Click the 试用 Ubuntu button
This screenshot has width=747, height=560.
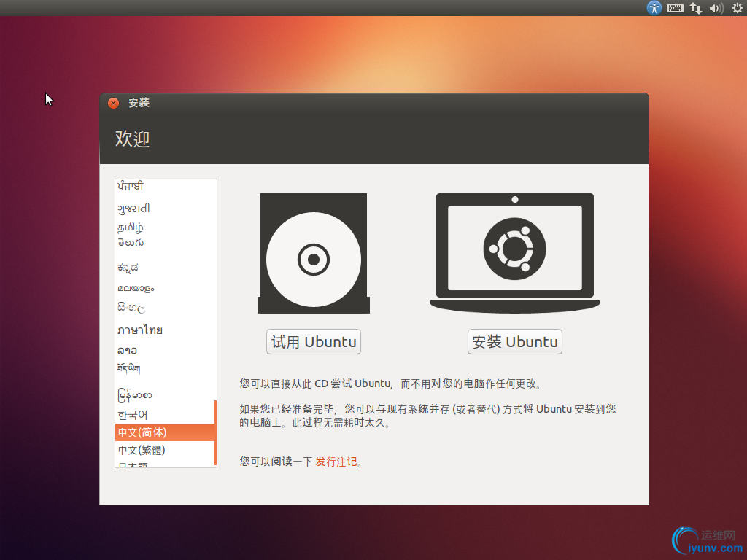pos(314,341)
